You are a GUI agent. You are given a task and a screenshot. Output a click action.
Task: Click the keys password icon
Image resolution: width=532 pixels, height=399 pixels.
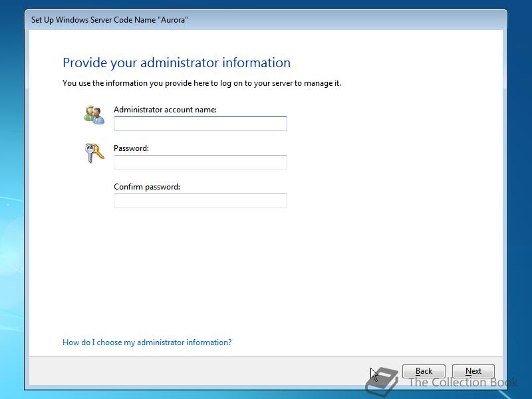click(x=94, y=153)
